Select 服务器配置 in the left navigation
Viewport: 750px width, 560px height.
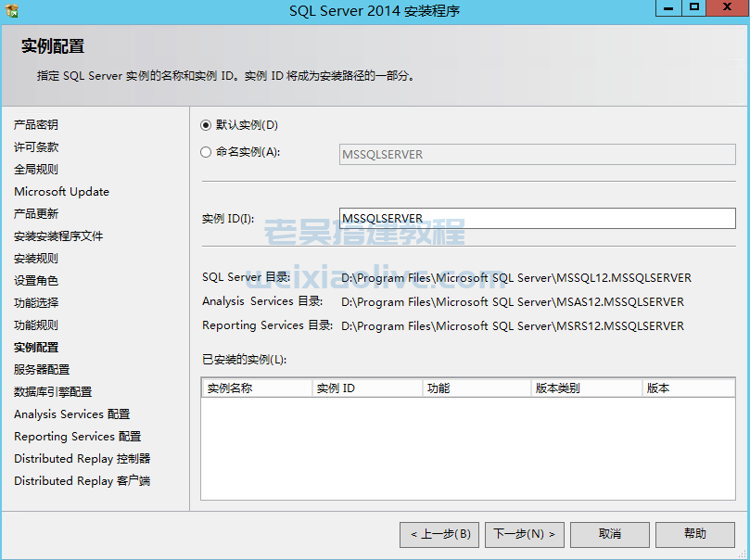pos(42,370)
